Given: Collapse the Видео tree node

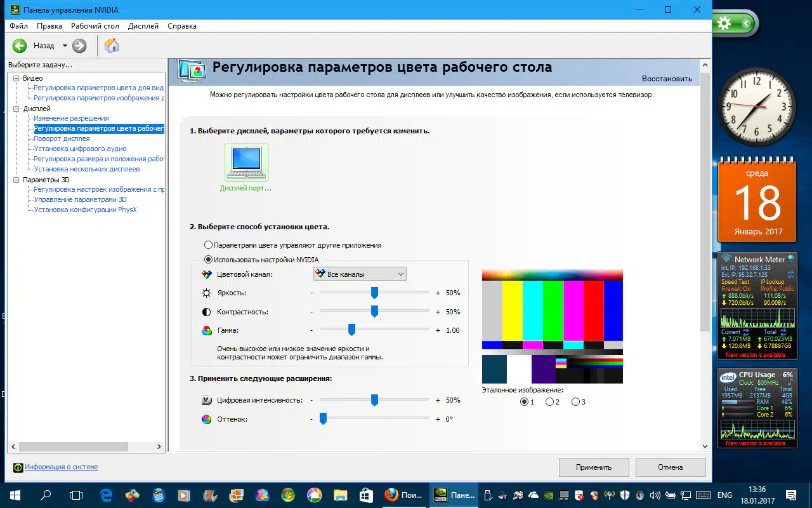Looking at the screenshot, I should coord(17,78).
